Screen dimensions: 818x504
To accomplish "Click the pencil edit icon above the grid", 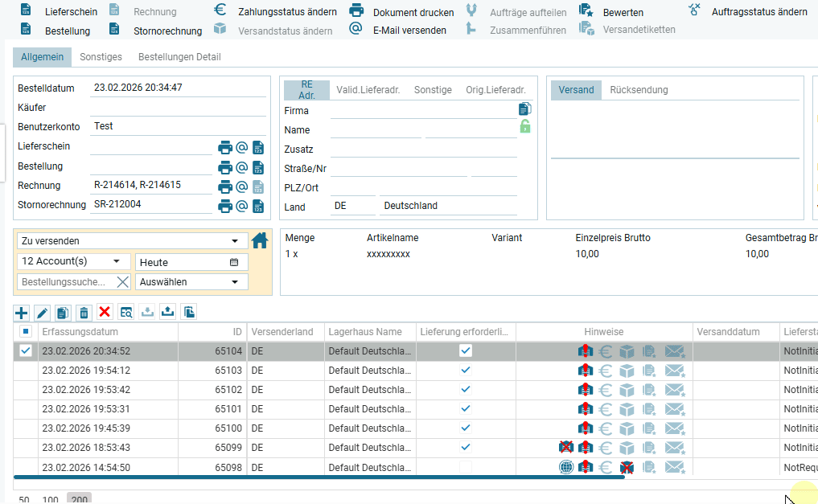I will pyautogui.click(x=43, y=312).
